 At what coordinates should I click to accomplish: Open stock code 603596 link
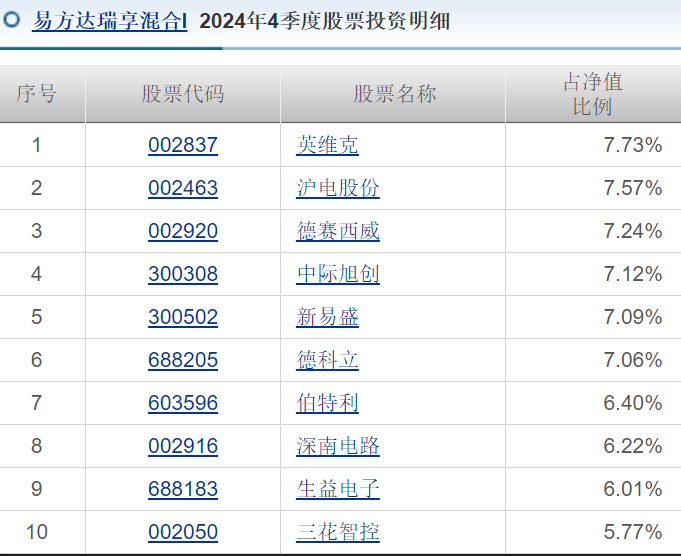183,403
